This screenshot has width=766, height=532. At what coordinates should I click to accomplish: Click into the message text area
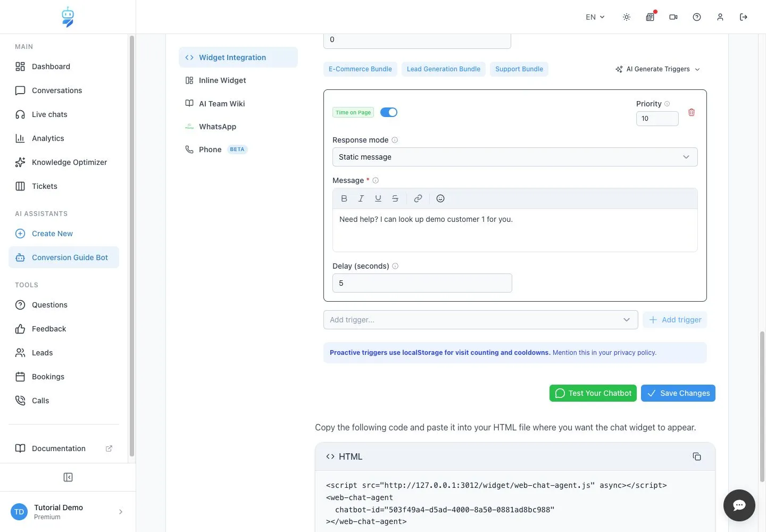pyautogui.click(x=515, y=230)
